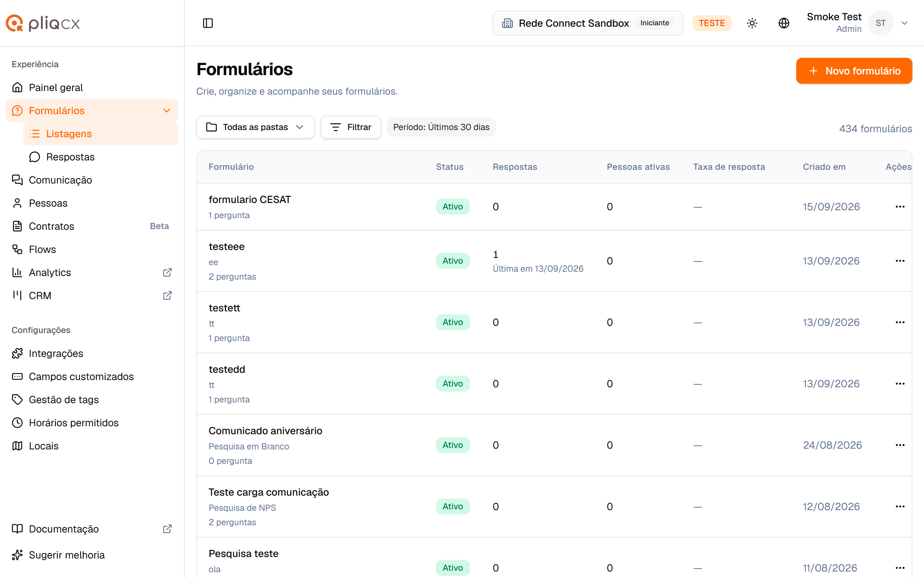
Task: Open Flows section
Action: coord(92,249)
